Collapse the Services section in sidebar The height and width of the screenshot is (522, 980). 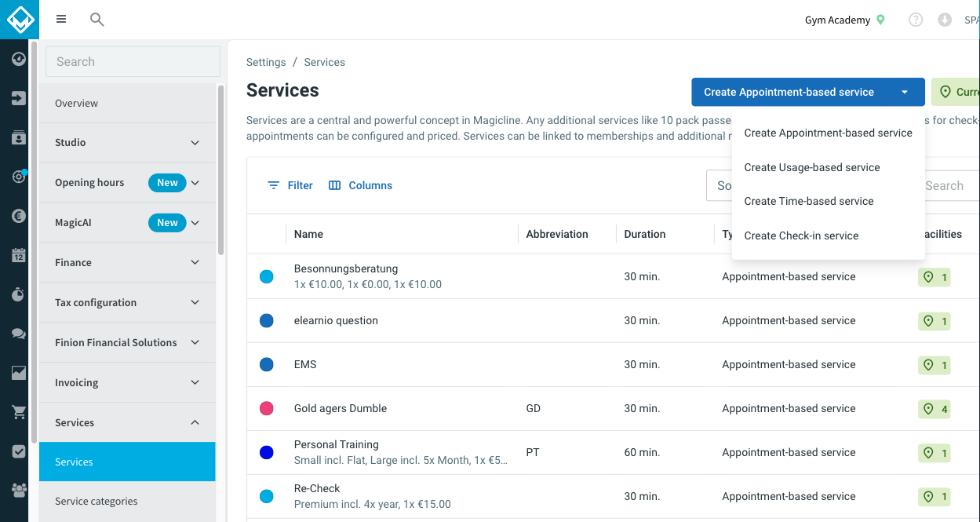click(x=127, y=423)
